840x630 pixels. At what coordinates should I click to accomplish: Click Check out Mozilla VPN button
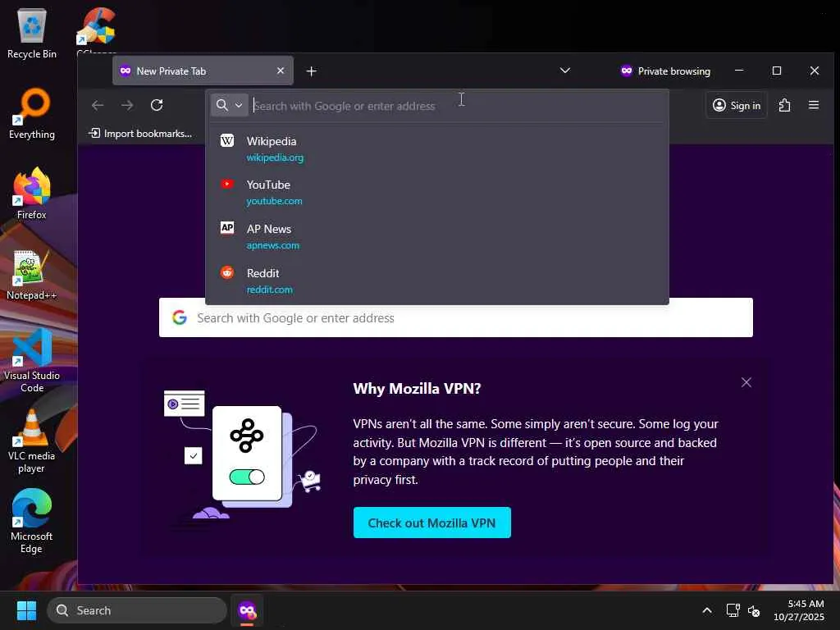[x=431, y=523]
